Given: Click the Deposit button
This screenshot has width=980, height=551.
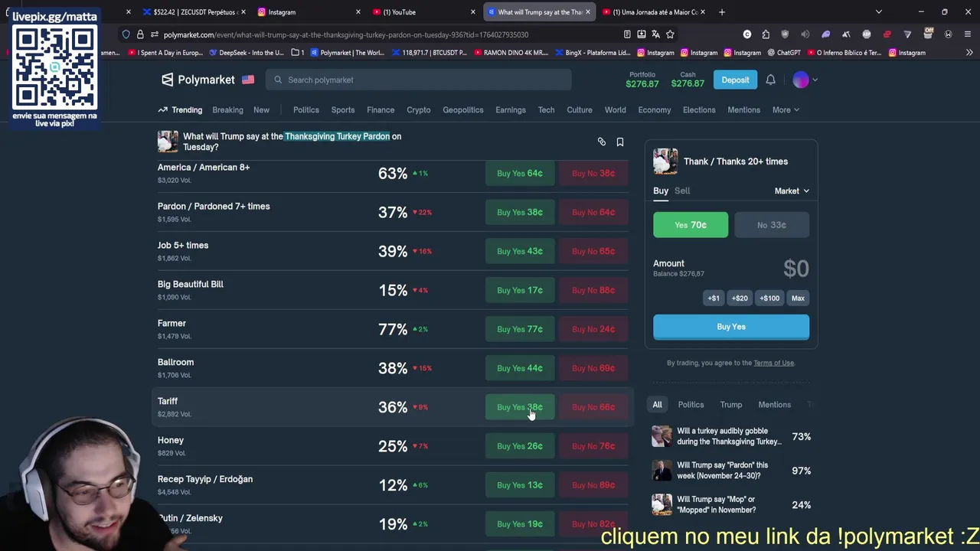Looking at the screenshot, I should click(735, 80).
